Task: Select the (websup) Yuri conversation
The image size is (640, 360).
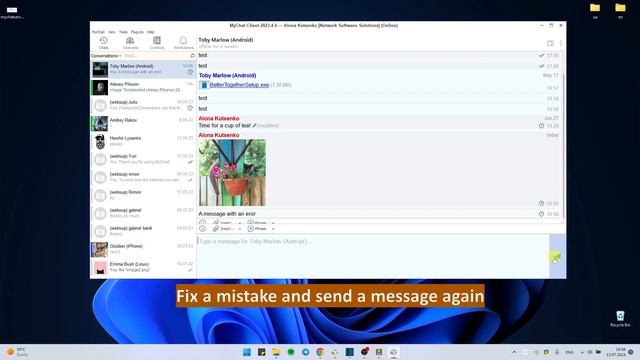Action: click(x=143, y=159)
